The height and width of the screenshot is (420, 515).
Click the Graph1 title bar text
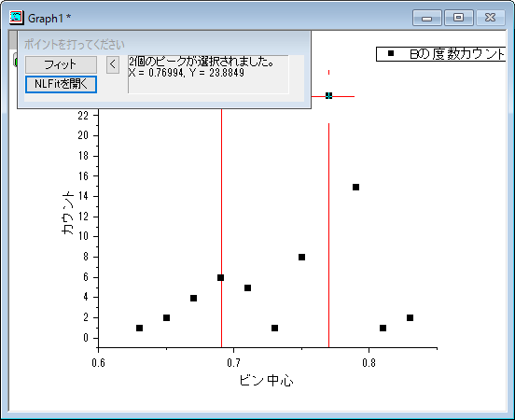(x=49, y=19)
